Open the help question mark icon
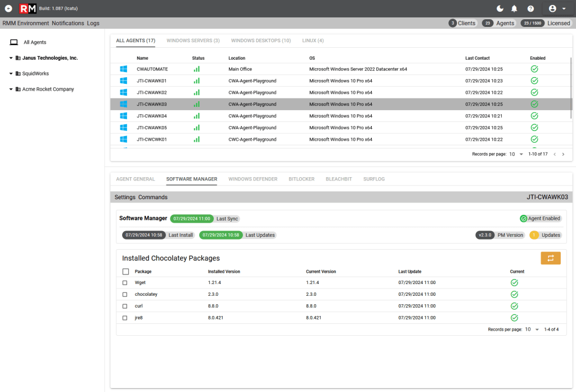576x392 pixels. pyautogui.click(x=530, y=8)
